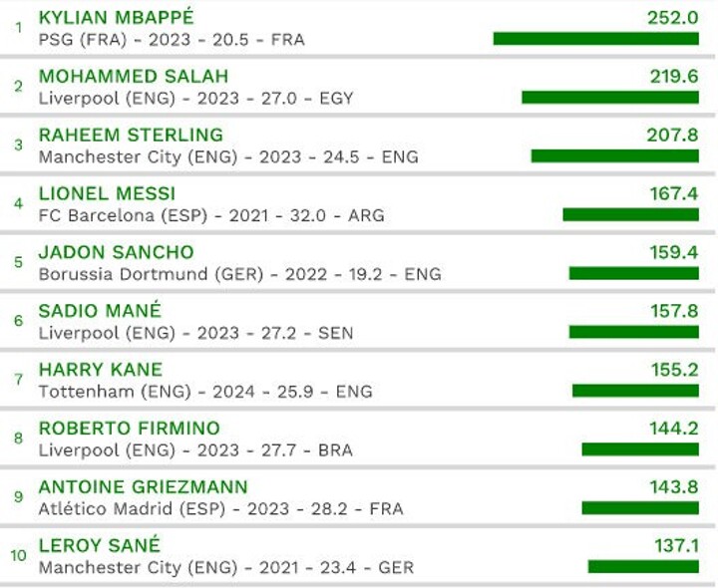Click the Atlético Madrid (ESP) details line
718x588 pixels.
pos(220,509)
